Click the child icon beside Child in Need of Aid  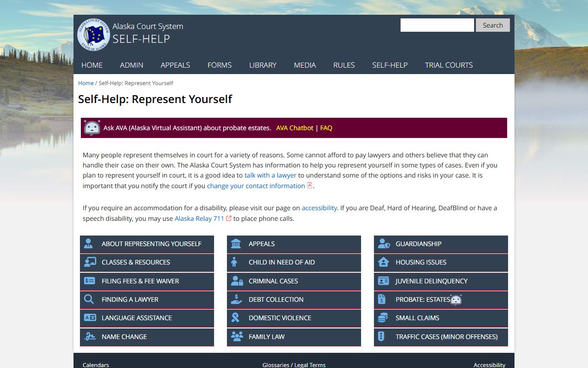pyautogui.click(x=234, y=262)
